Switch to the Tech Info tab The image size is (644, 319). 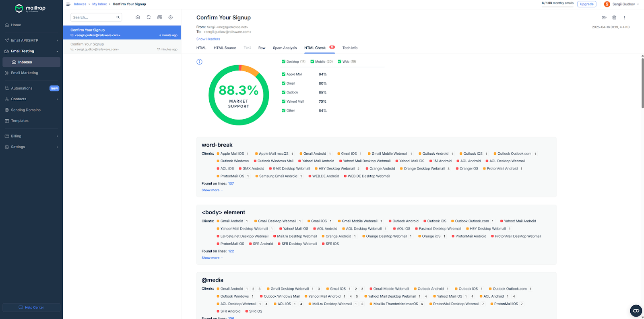pyautogui.click(x=350, y=48)
